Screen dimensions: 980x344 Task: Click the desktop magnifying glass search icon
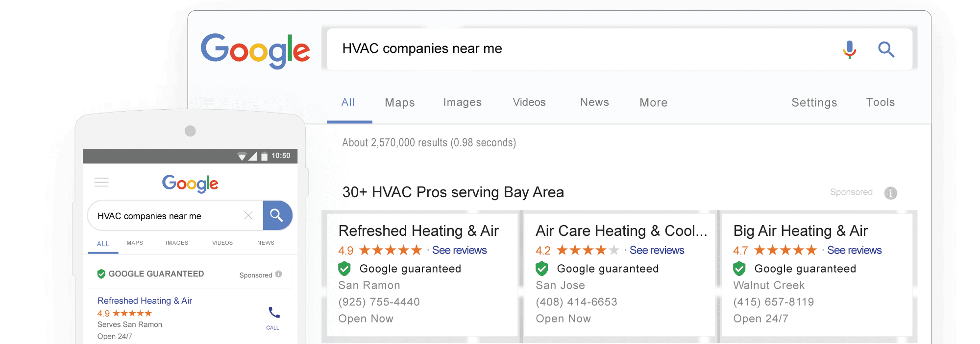pyautogui.click(x=886, y=49)
